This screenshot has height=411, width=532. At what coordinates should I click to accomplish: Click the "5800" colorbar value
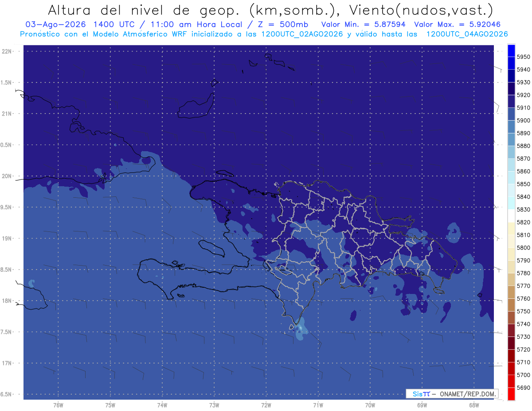coord(524,248)
